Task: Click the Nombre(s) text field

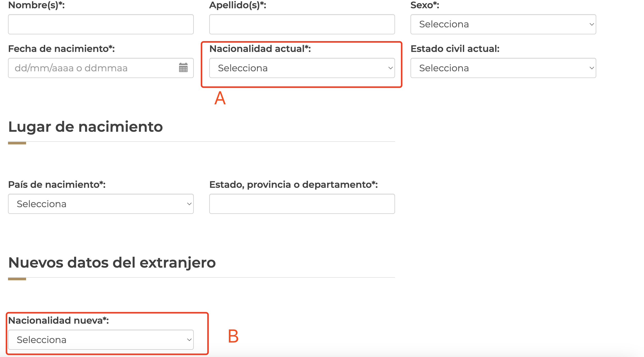Action: [101, 24]
